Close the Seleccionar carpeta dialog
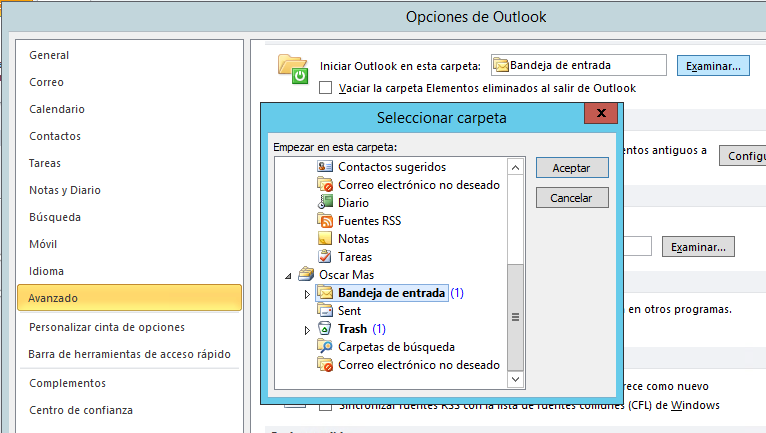This screenshot has height=433, width=766. 601,113
